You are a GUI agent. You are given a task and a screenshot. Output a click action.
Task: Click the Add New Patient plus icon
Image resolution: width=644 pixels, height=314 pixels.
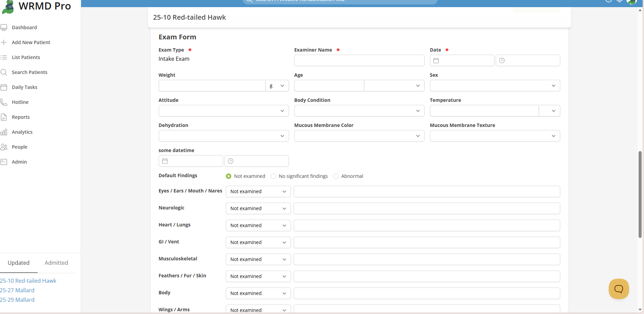[4, 42]
